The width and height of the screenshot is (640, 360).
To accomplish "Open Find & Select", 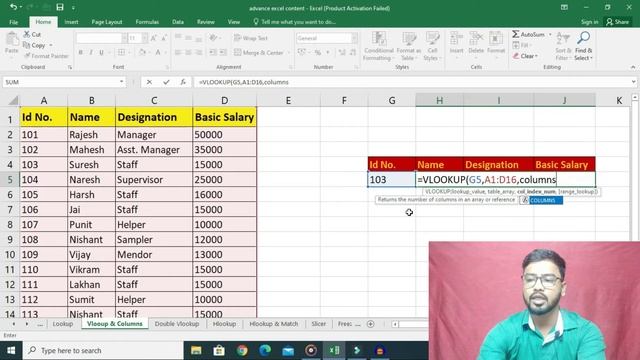I will click(583, 46).
